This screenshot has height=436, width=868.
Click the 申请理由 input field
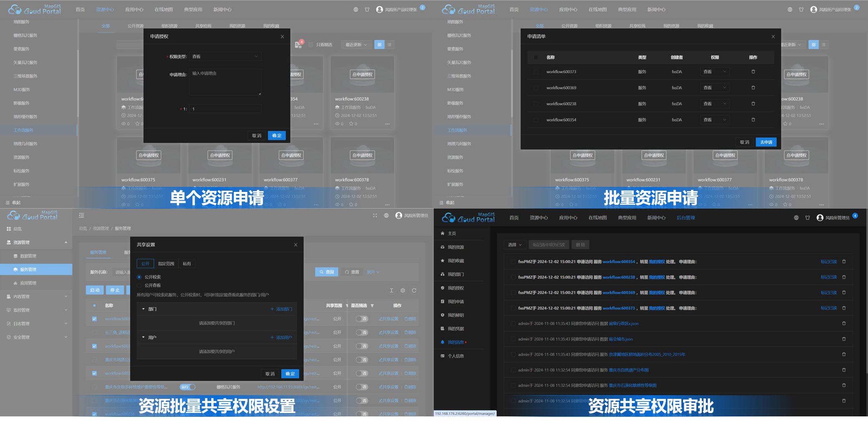pos(225,82)
